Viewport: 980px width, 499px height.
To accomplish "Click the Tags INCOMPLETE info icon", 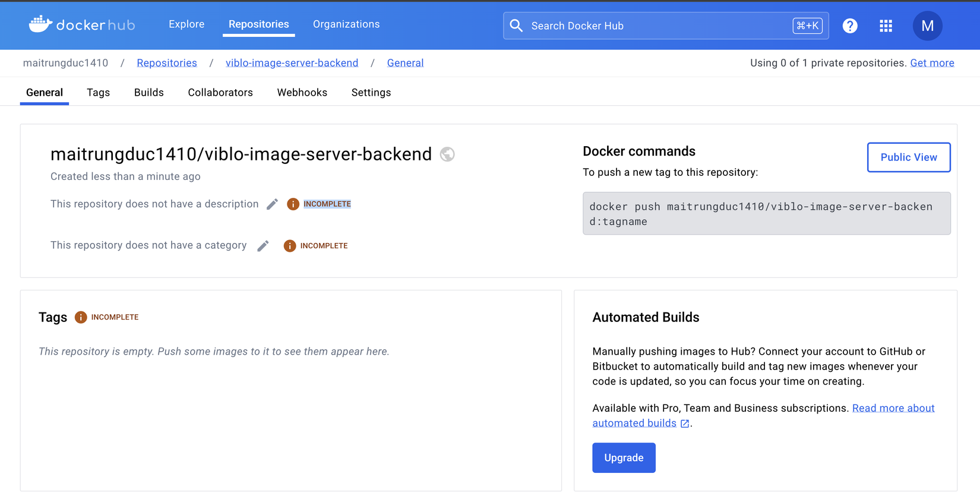I will pyautogui.click(x=81, y=317).
